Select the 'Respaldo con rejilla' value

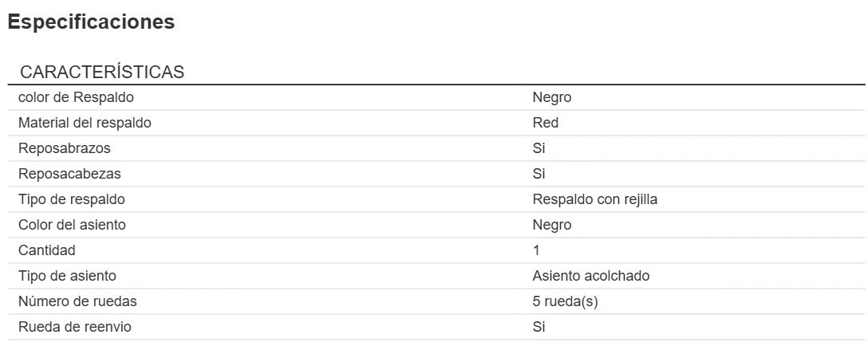pyautogui.click(x=594, y=199)
